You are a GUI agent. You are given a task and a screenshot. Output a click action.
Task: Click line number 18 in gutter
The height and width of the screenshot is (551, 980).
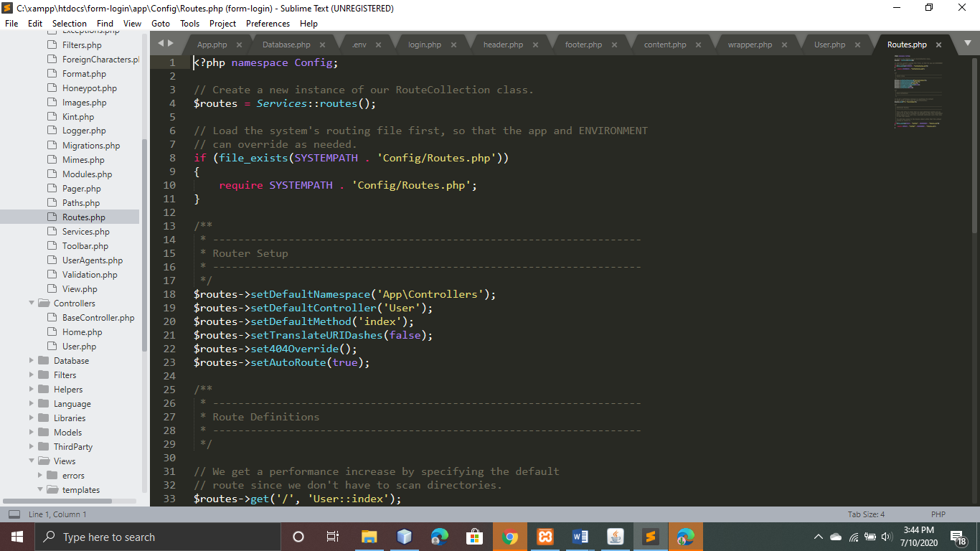click(169, 294)
